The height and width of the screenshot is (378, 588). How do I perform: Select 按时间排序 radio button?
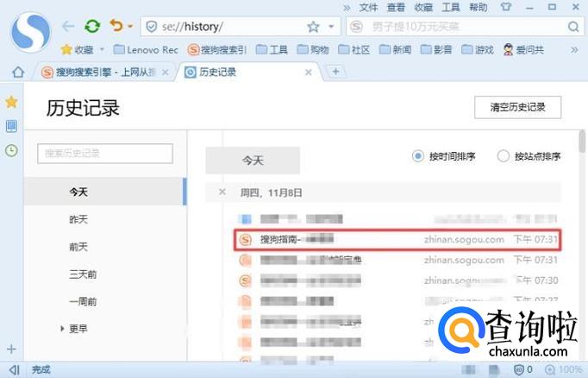(x=419, y=156)
